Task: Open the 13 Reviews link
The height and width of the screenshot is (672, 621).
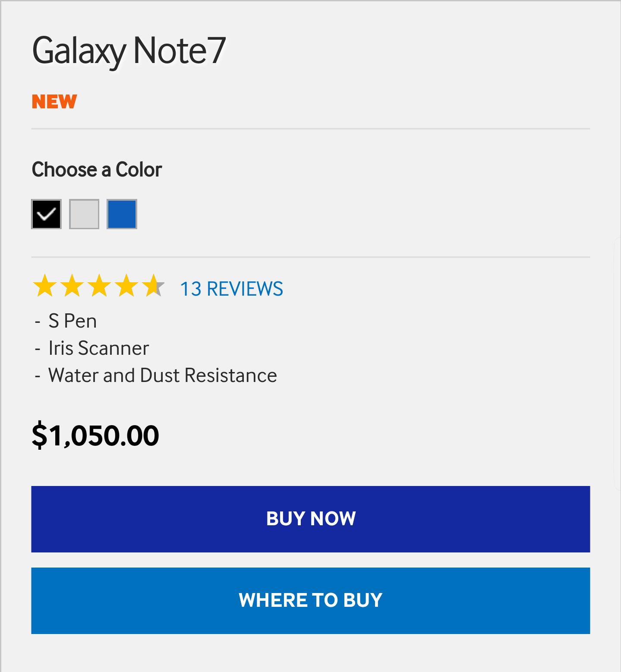Action: tap(231, 289)
